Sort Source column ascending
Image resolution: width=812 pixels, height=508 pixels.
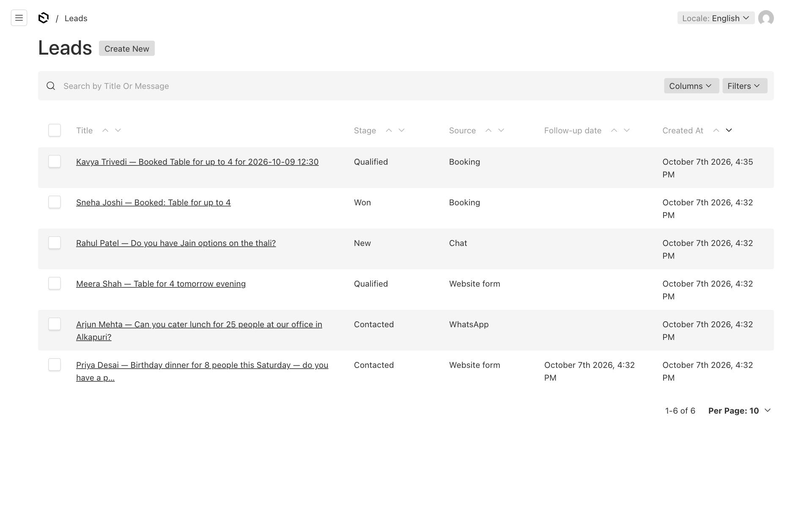click(x=488, y=130)
